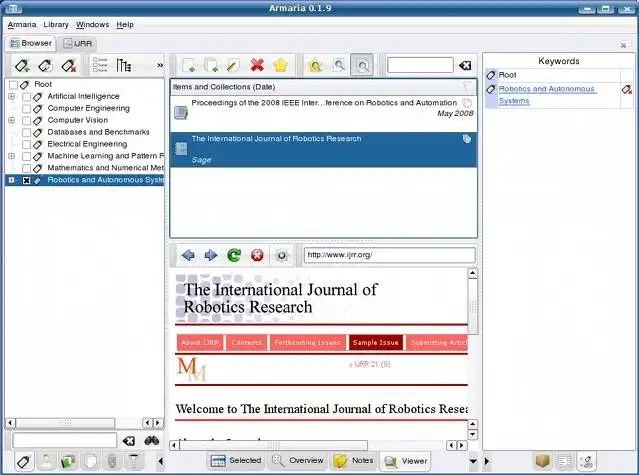Select the Electrical Engineering tree item
The height and width of the screenshot is (475, 639).
(x=87, y=144)
